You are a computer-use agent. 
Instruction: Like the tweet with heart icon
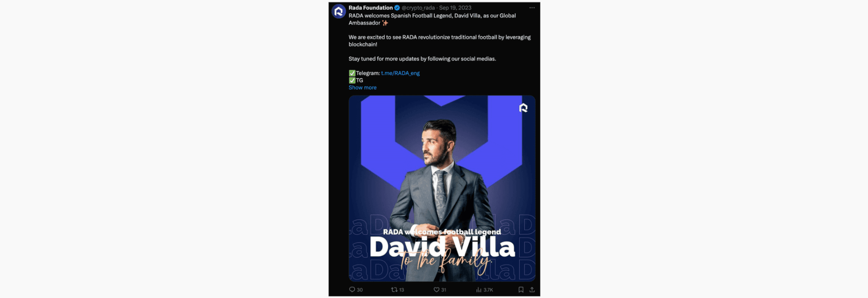[436, 290]
